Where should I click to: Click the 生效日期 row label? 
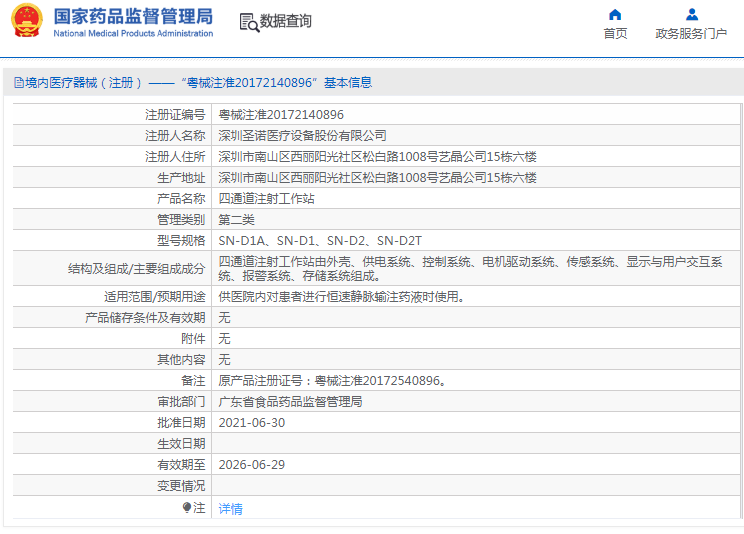pyautogui.click(x=181, y=444)
